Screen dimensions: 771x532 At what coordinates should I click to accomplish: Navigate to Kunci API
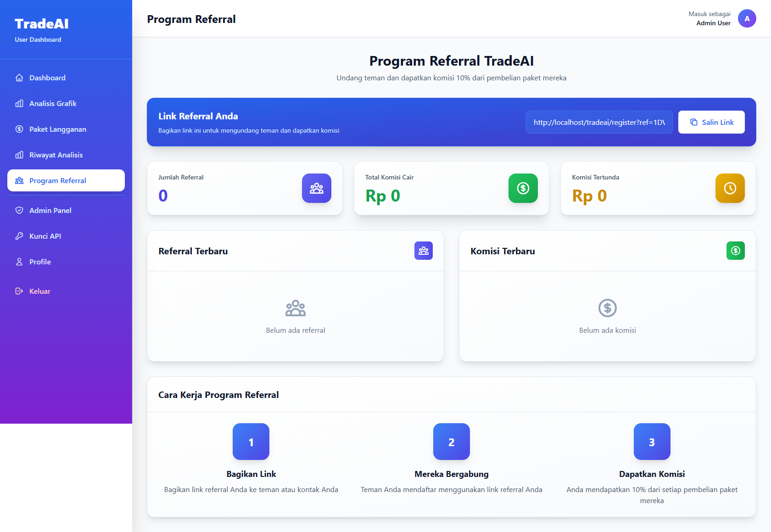45,236
